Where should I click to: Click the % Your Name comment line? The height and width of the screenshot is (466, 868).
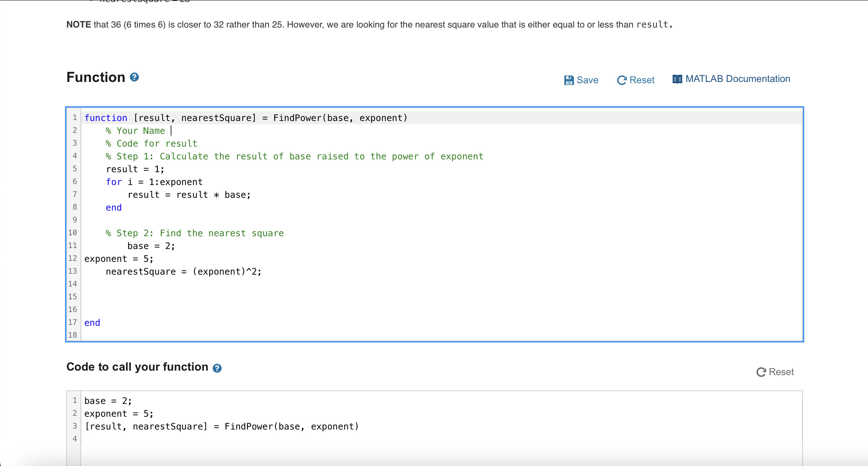135,131
